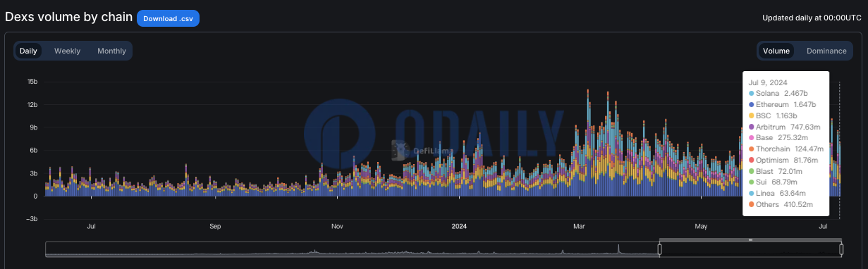Image resolution: width=868 pixels, height=269 pixels.
Task: Switch chart interval to Weekly
Action: pos(67,51)
